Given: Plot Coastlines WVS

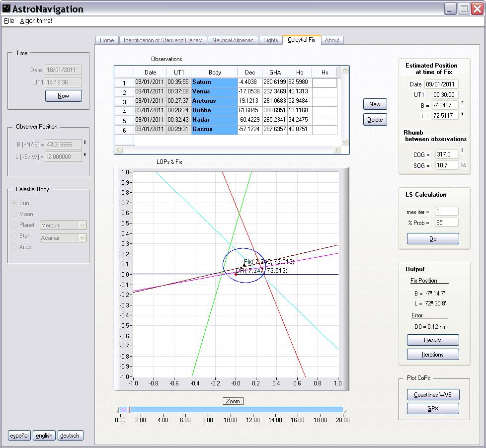Looking at the screenshot, I should click(x=432, y=395).
